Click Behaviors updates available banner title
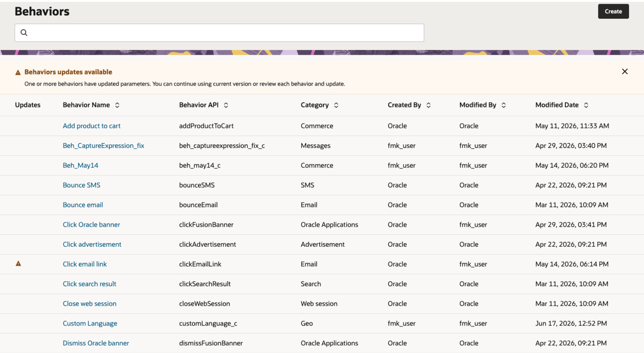This screenshot has height=353, width=644. pyautogui.click(x=68, y=72)
